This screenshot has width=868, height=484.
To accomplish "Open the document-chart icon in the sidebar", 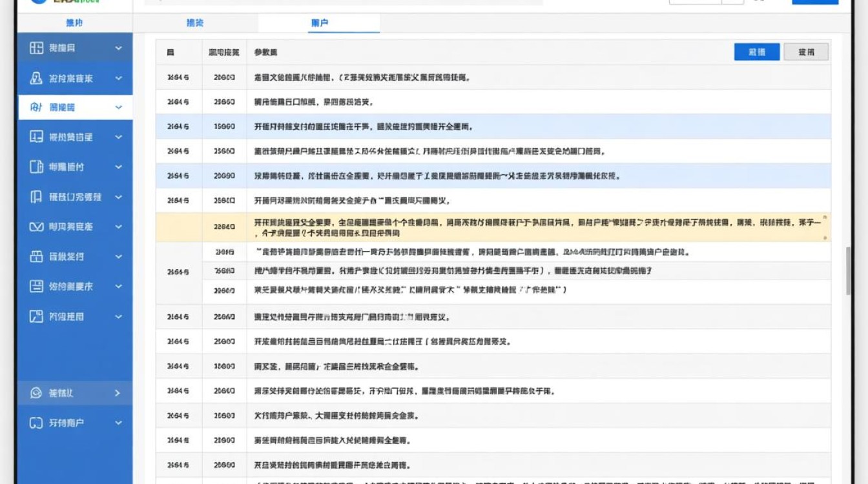I will pyautogui.click(x=29, y=136).
